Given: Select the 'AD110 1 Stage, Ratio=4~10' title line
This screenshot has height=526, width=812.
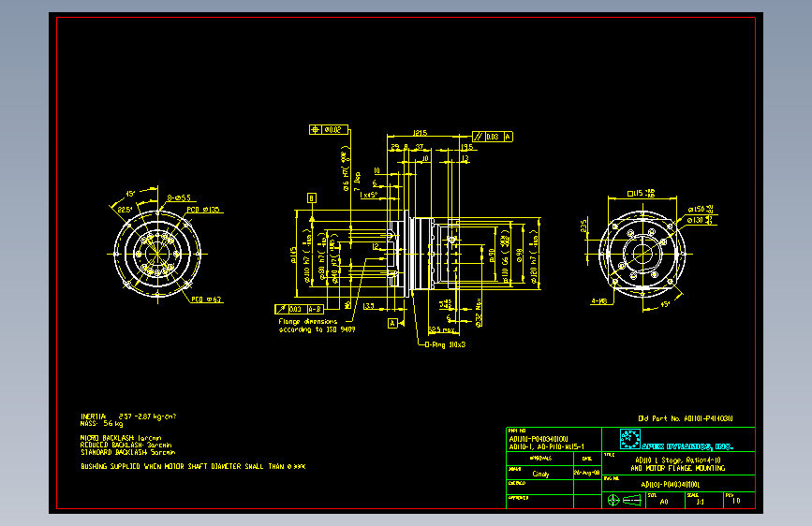Looking at the screenshot, I should [678, 460].
